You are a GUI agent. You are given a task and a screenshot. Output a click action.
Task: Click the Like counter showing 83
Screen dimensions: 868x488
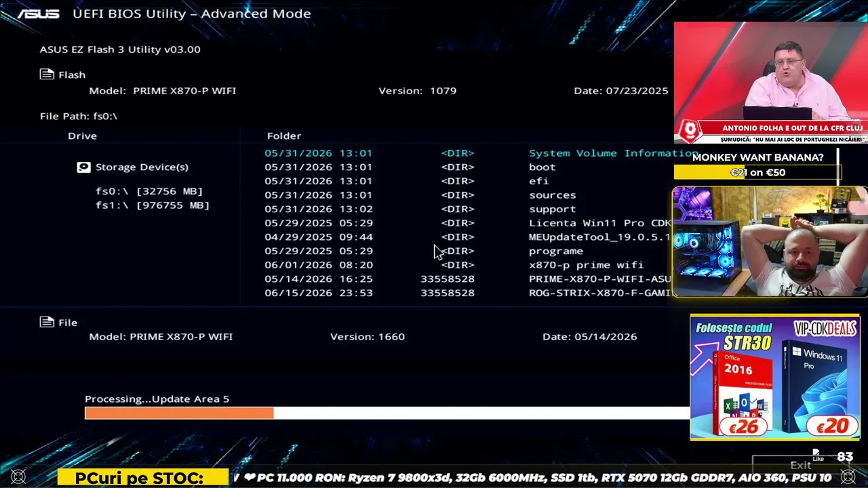coord(845,457)
